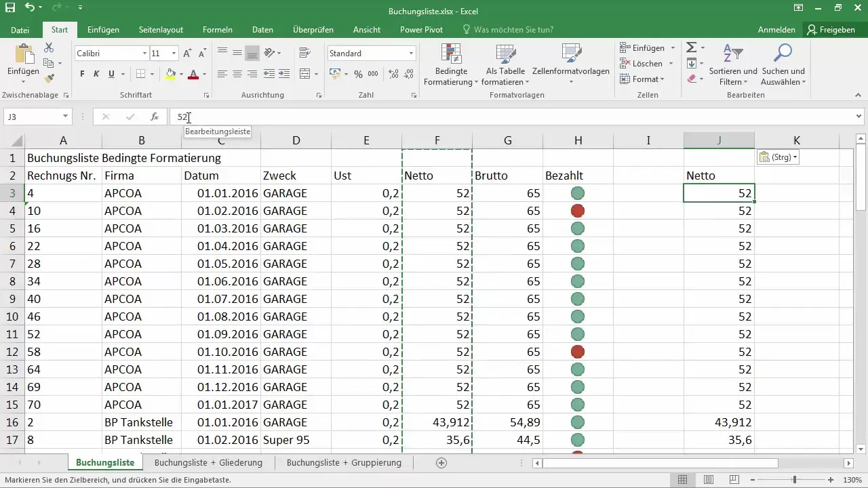Apply thousands separator 000 format

point(373,74)
